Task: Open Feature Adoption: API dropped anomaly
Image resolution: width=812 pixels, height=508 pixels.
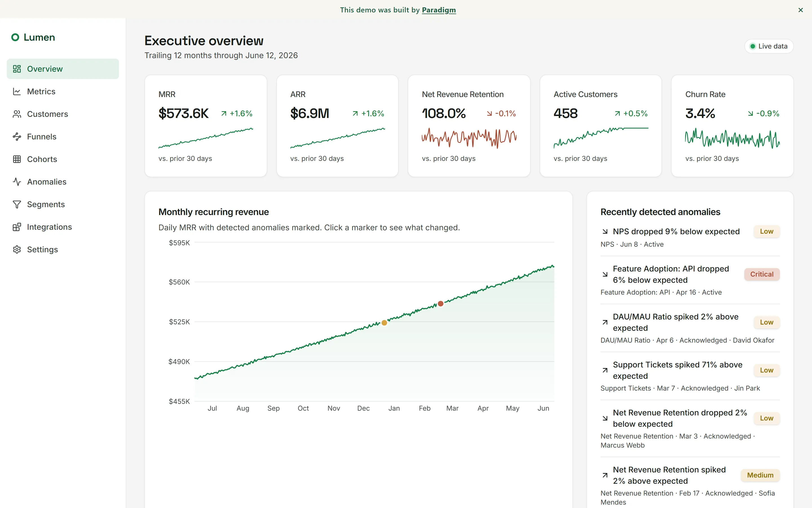Action: [690, 280]
